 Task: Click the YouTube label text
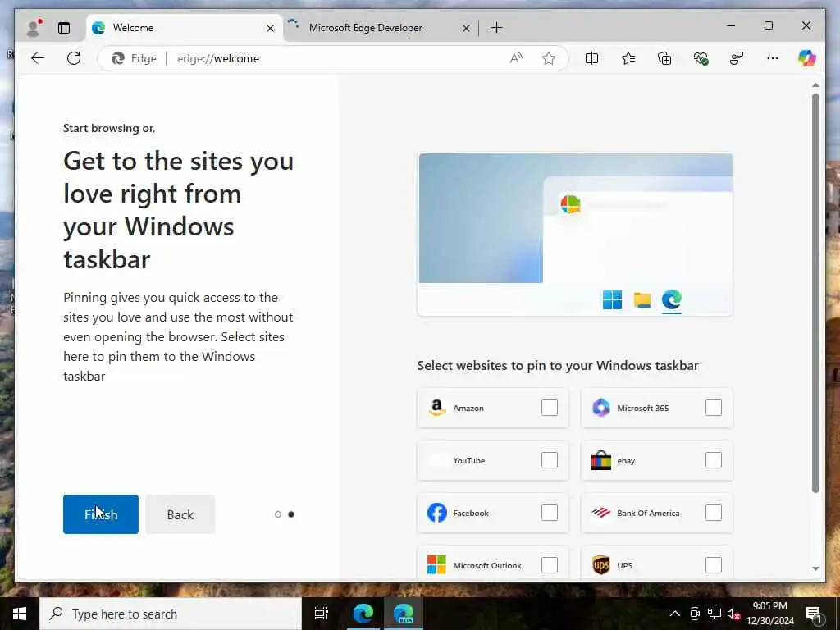tap(468, 461)
